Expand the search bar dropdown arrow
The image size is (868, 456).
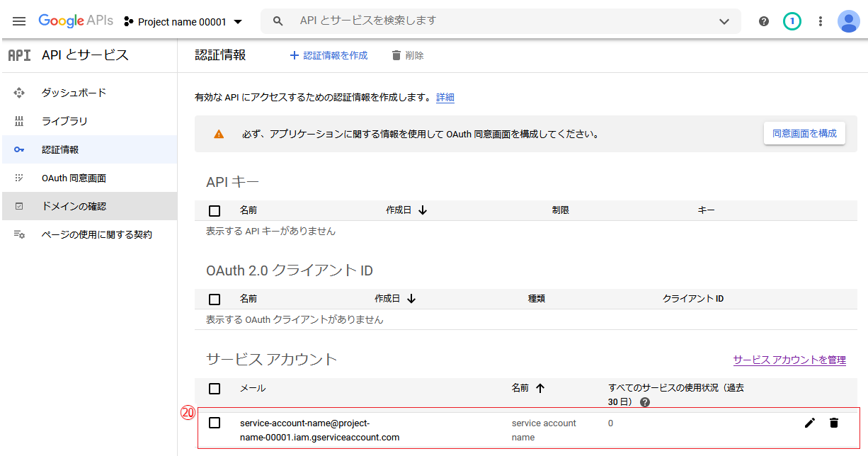724,21
